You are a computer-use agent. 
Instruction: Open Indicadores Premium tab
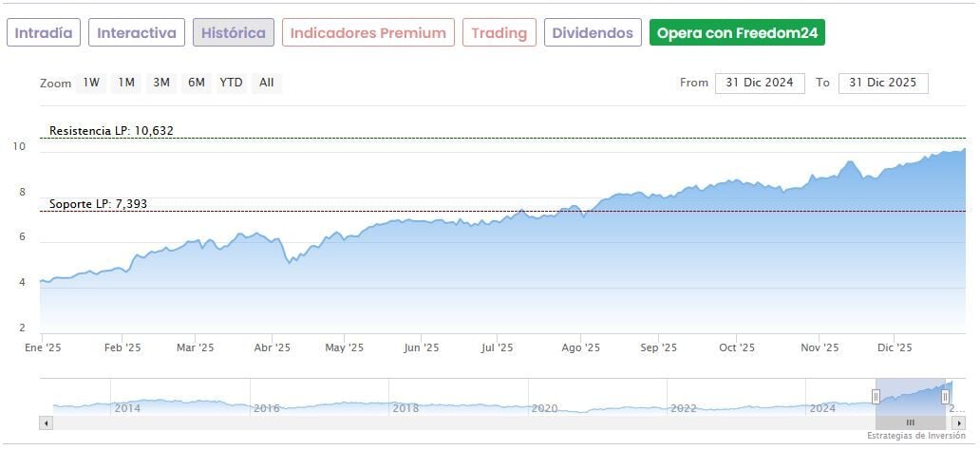367,33
